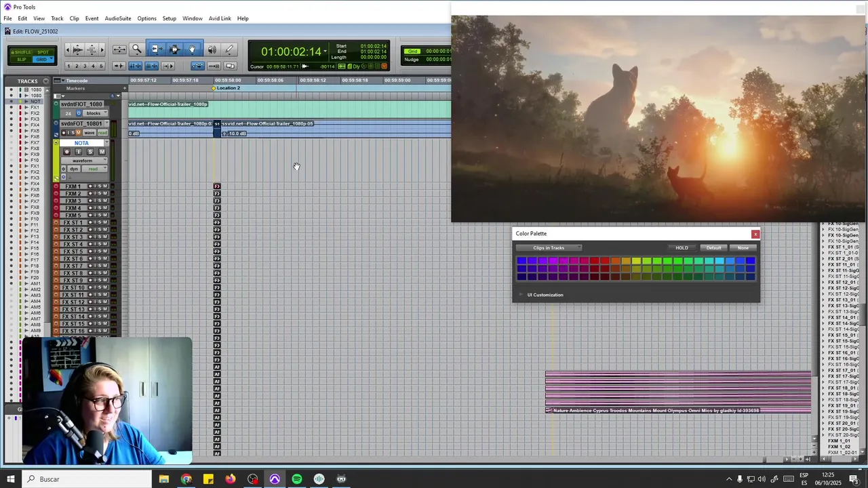Select the Nature Ambience Cyprus clip

point(678,392)
